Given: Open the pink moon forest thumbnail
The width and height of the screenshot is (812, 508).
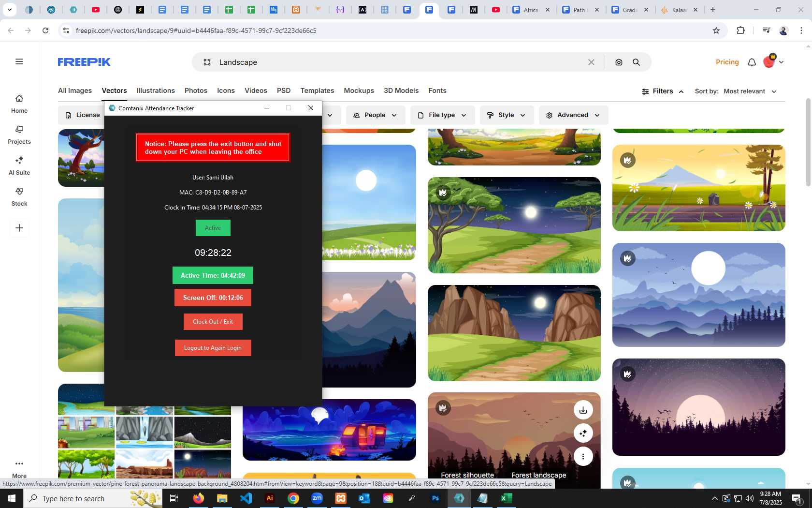Looking at the screenshot, I should [699, 407].
